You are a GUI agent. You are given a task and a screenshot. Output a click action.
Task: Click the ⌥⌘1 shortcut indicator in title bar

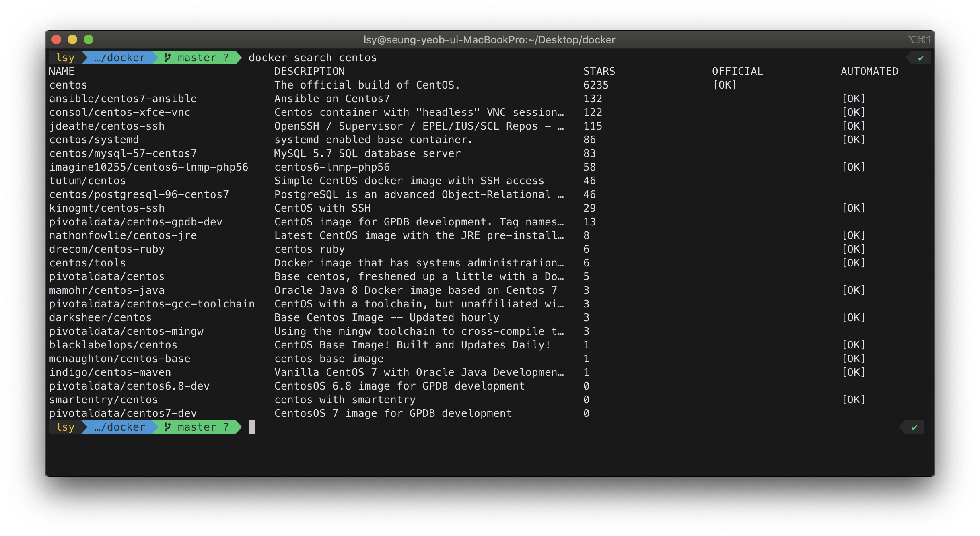pos(918,40)
